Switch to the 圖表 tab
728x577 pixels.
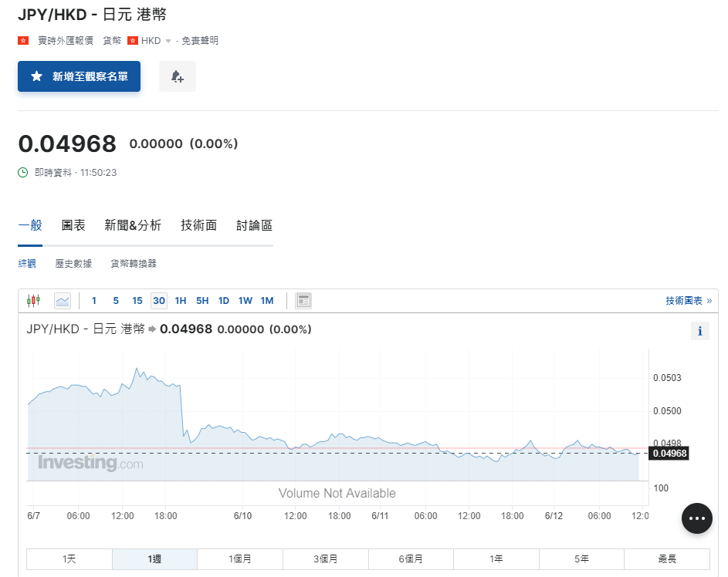pyautogui.click(x=73, y=225)
